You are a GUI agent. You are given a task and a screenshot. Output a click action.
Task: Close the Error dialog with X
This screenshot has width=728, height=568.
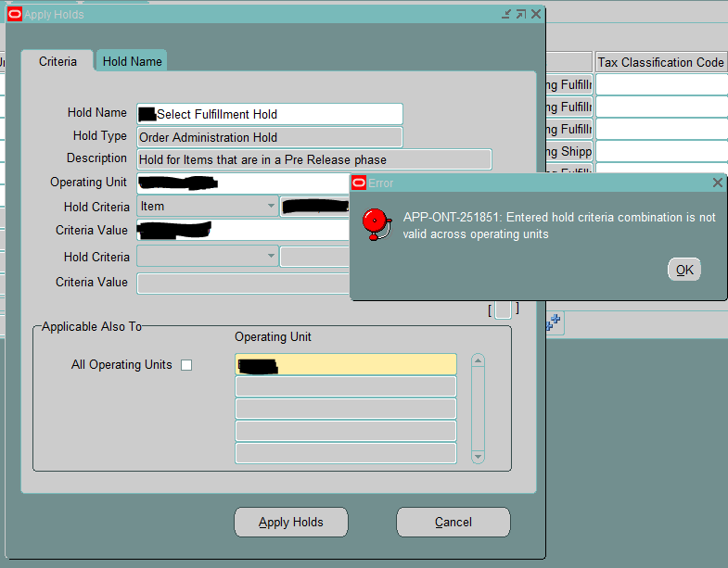click(x=717, y=183)
